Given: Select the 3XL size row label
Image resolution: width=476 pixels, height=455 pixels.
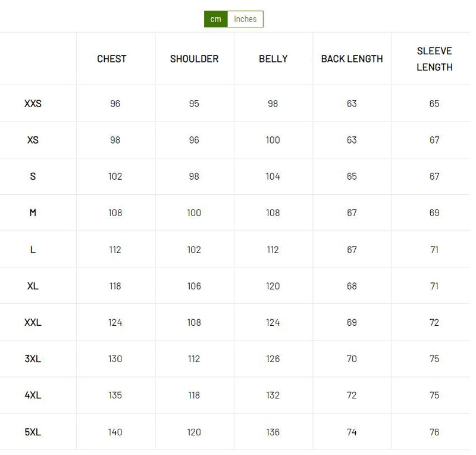Looking at the screenshot, I should click(x=33, y=359).
